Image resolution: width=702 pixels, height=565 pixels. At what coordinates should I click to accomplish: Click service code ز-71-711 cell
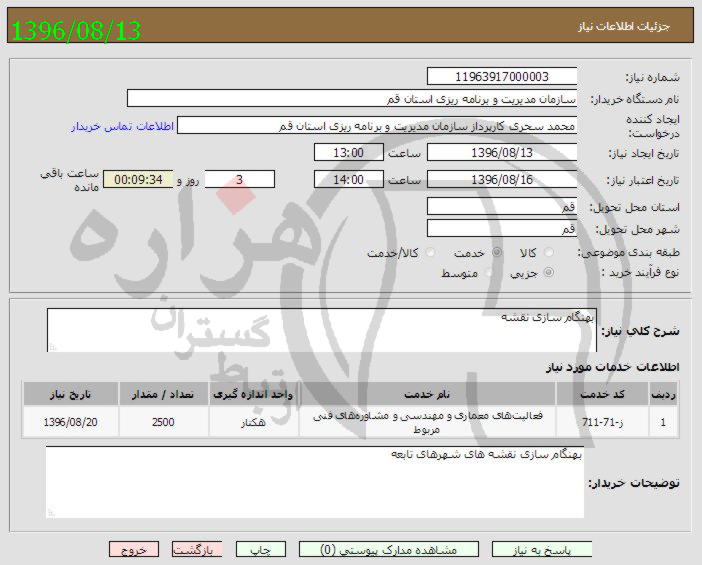pyautogui.click(x=602, y=422)
